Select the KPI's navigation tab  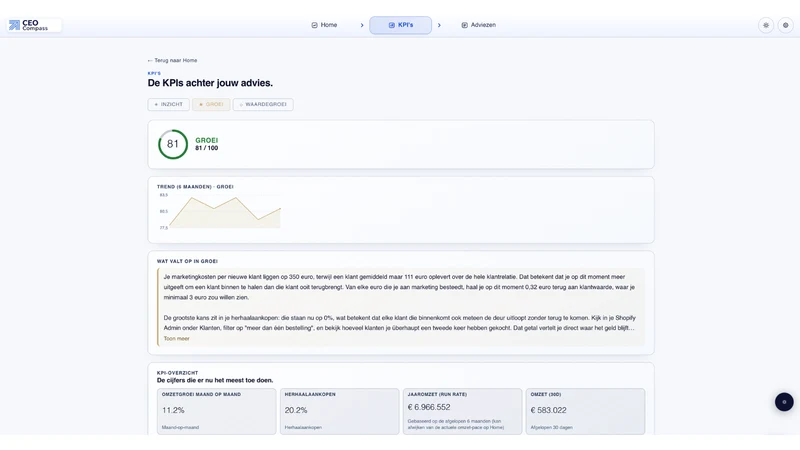[x=401, y=25]
